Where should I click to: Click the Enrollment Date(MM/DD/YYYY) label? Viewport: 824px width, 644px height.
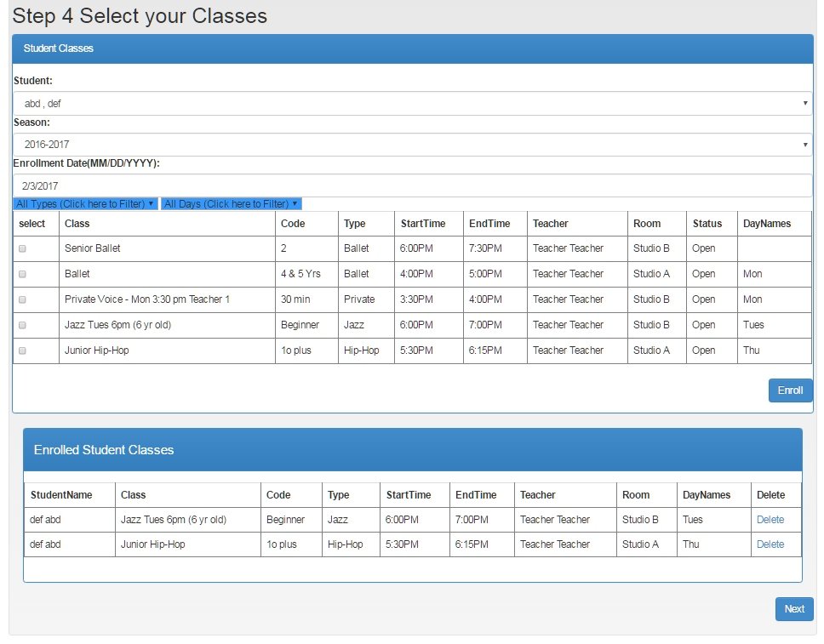point(86,163)
